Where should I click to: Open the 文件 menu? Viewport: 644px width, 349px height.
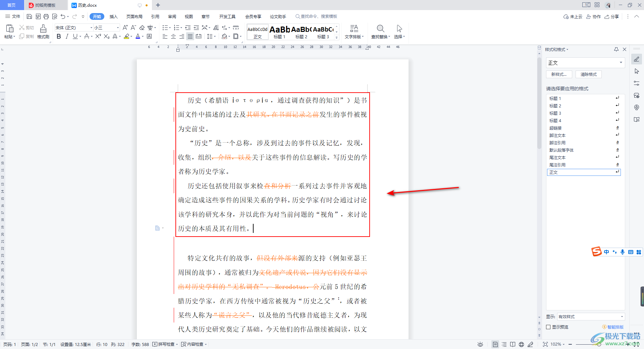tap(13, 16)
